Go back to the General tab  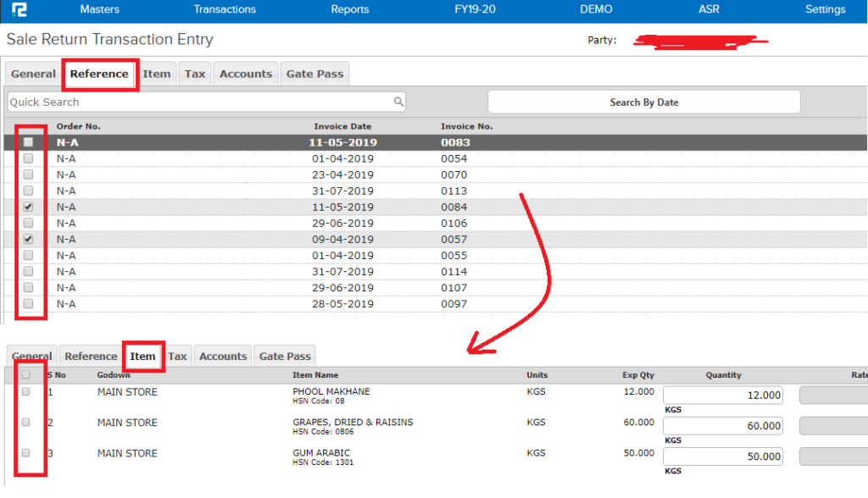point(33,74)
